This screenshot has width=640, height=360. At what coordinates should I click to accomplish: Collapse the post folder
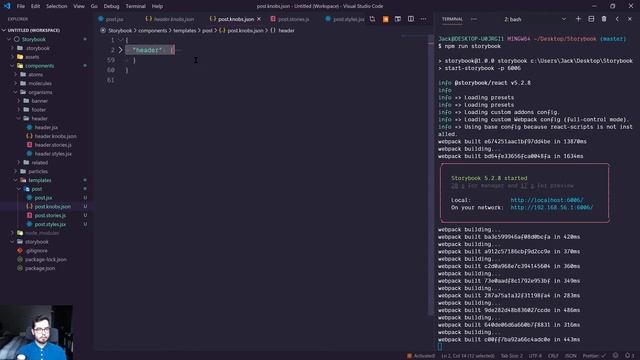[x=37, y=189]
